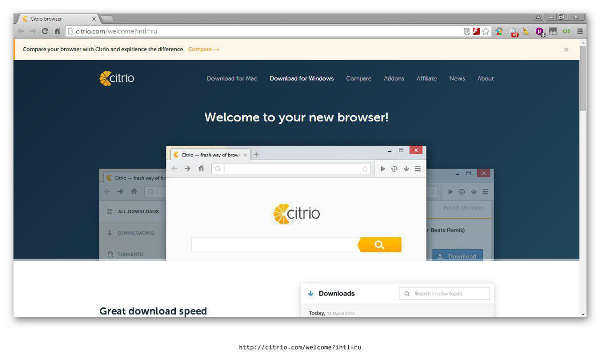Dismiss the Compare notification bar
Viewport: 600px width, 364px height.
point(566,49)
